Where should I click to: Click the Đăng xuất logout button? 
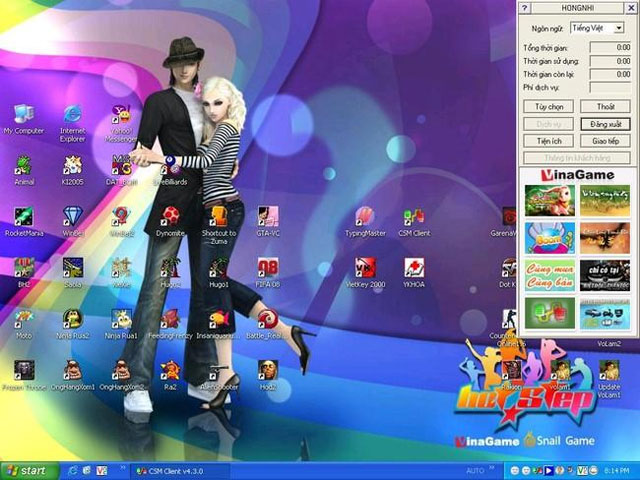click(x=605, y=124)
